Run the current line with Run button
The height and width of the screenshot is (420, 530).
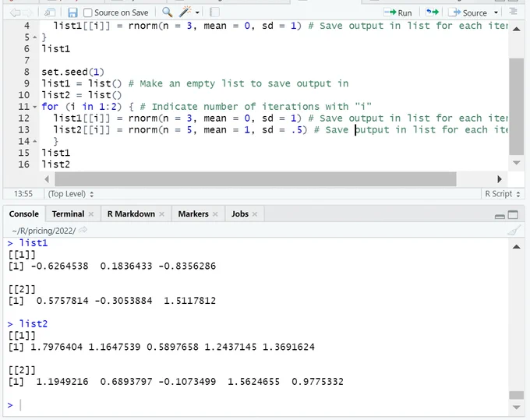tap(397, 12)
